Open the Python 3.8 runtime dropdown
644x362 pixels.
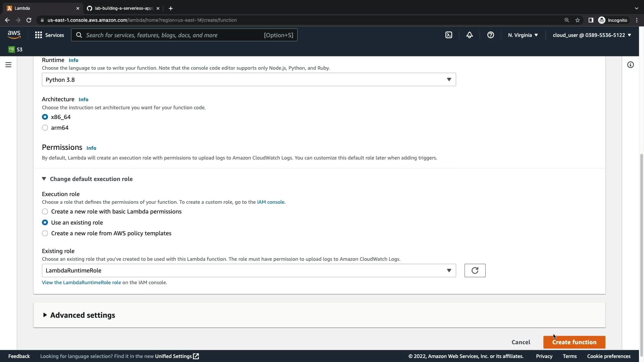[x=249, y=79]
